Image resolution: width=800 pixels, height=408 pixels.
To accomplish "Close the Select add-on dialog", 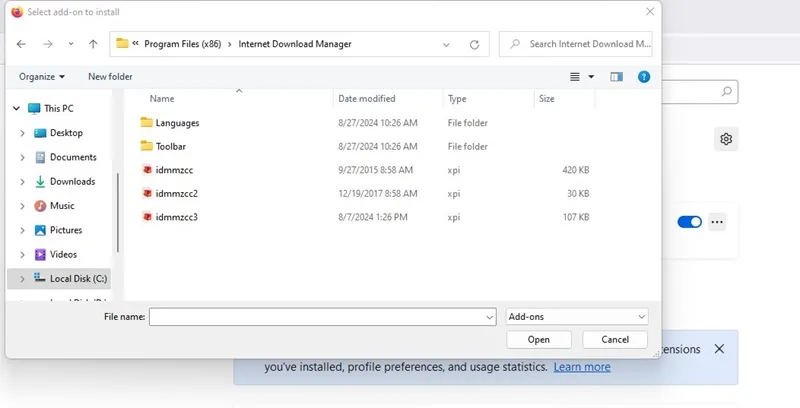I will click(x=649, y=11).
